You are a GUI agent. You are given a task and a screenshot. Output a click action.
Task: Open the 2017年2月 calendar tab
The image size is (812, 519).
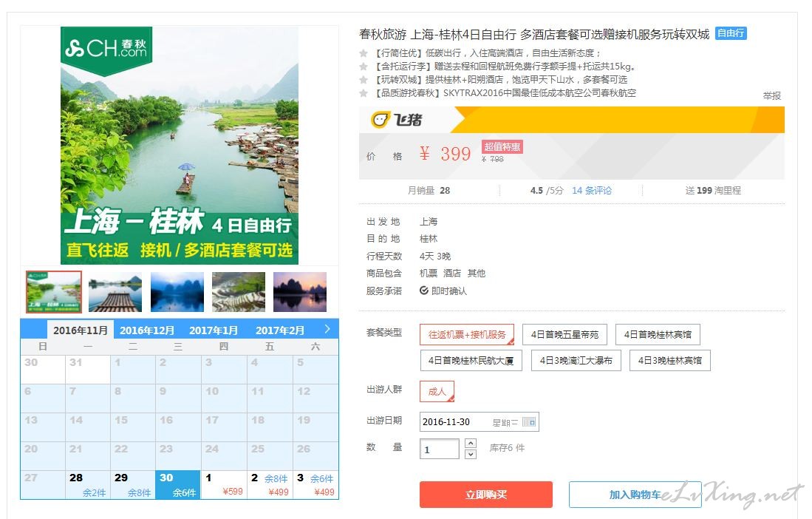[279, 330]
